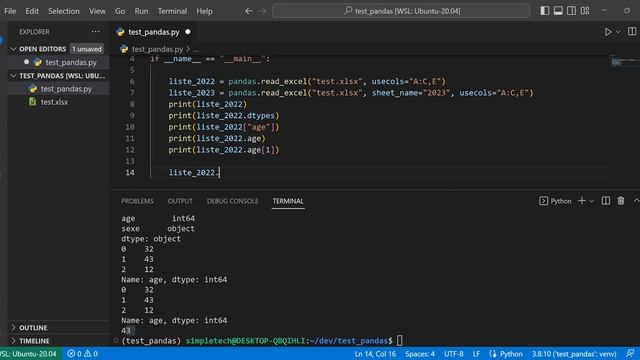Change indentation via Spaces: 4
Image resolution: width=640 pixels, height=360 pixels.
coord(420,353)
